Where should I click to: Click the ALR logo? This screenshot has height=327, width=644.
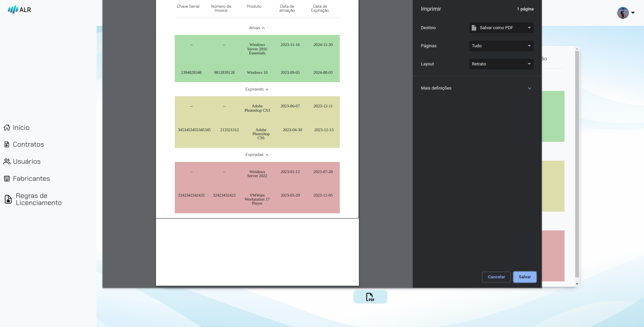point(19,10)
